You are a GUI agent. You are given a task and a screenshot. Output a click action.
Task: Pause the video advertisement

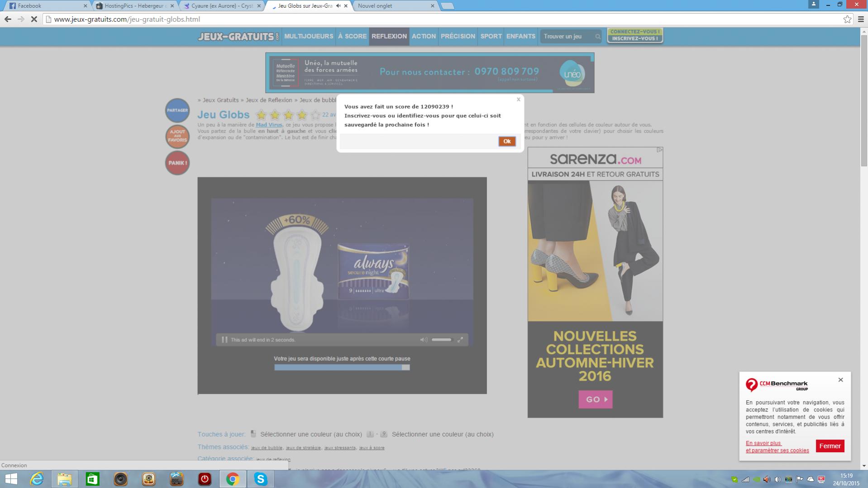tap(224, 340)
